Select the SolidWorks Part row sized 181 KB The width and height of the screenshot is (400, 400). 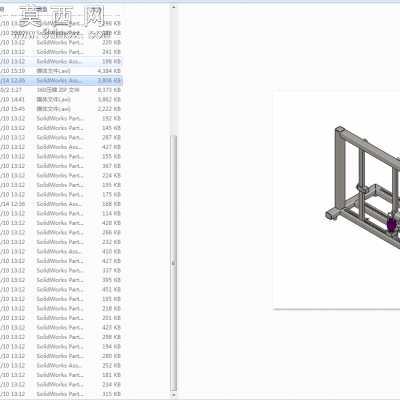(61, 375)
